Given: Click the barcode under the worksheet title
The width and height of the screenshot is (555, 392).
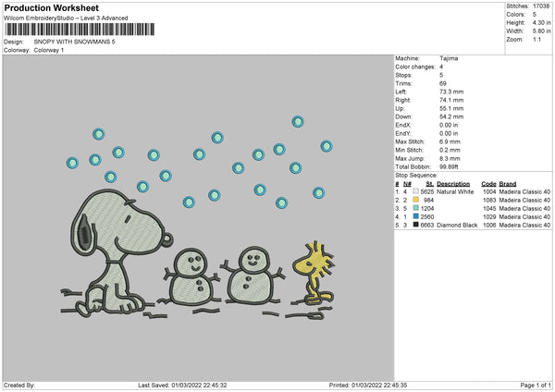Looking at the screenshot, I should click(x=80, y=30).
